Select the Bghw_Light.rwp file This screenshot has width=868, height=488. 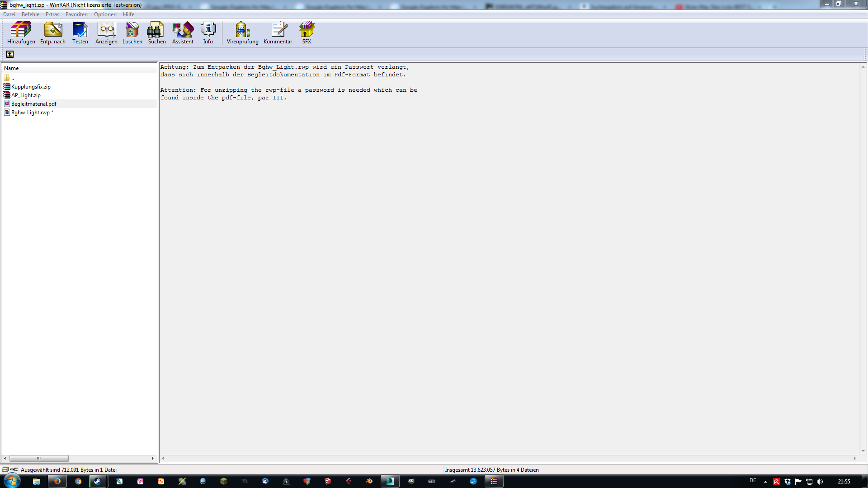[30, 113]
